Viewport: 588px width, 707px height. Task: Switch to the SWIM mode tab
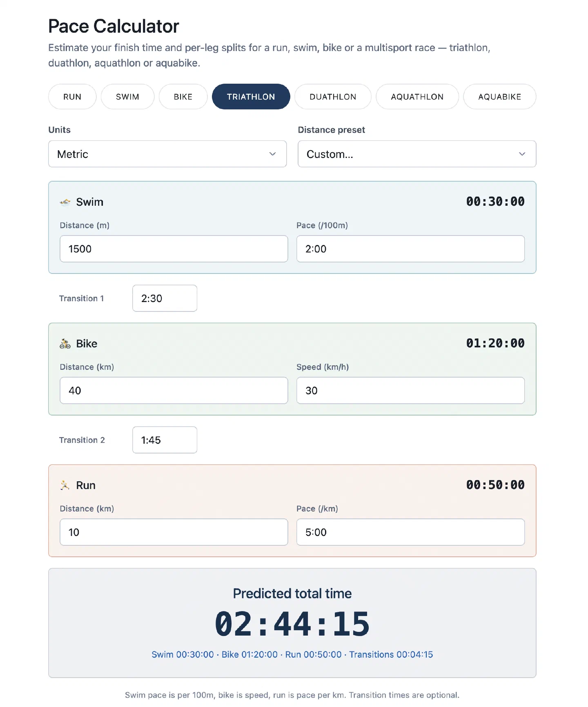[x=127, y=97]
